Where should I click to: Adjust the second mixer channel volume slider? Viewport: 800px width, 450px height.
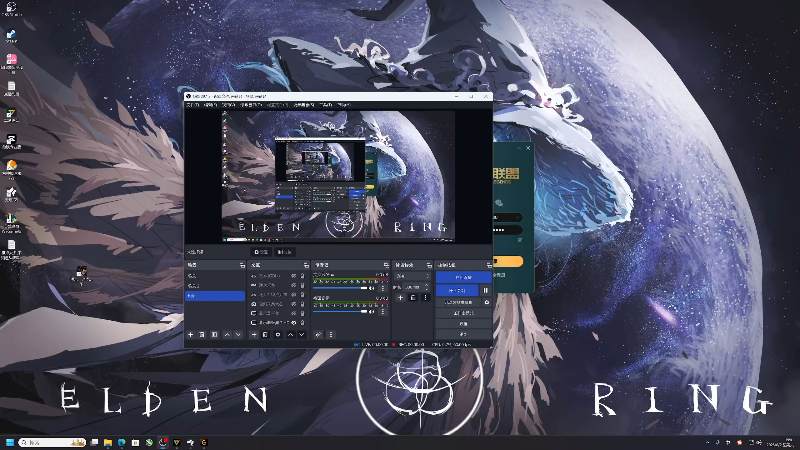tap(340, 311)
